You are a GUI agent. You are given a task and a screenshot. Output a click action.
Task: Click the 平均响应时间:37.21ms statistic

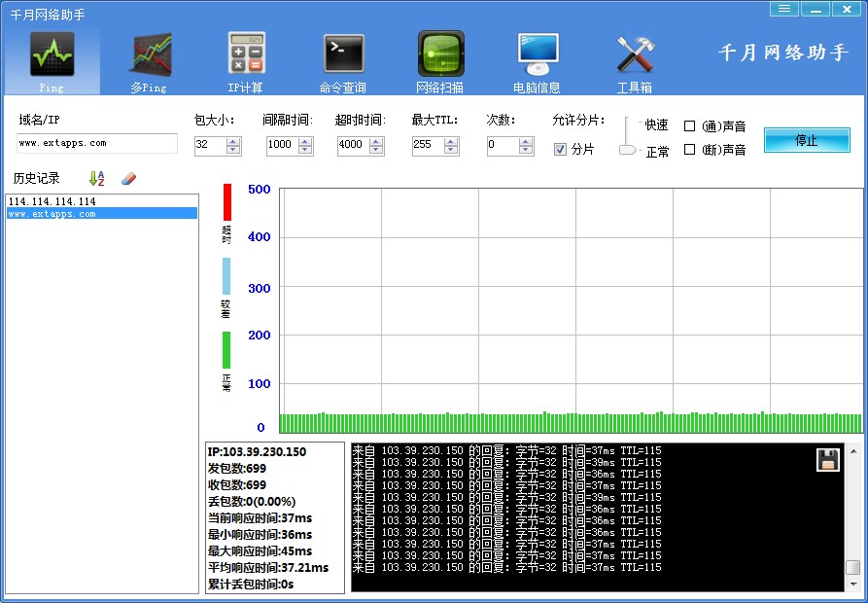(268, 568)
